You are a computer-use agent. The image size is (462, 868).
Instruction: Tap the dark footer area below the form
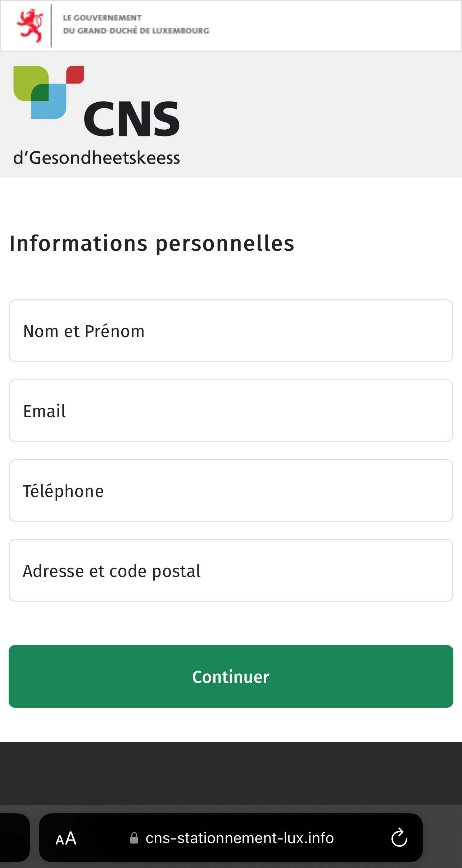[x=231, y=773]
